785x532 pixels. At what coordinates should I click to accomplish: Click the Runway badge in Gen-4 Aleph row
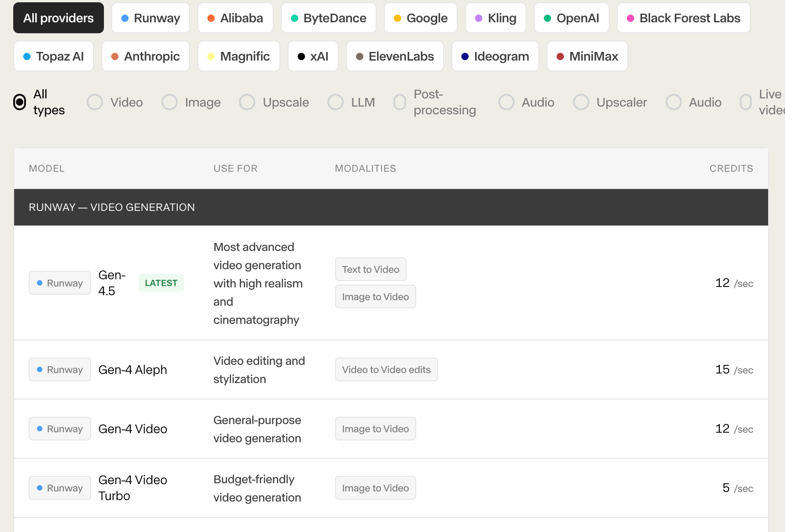pyautogui.click(x=60, y=369)
